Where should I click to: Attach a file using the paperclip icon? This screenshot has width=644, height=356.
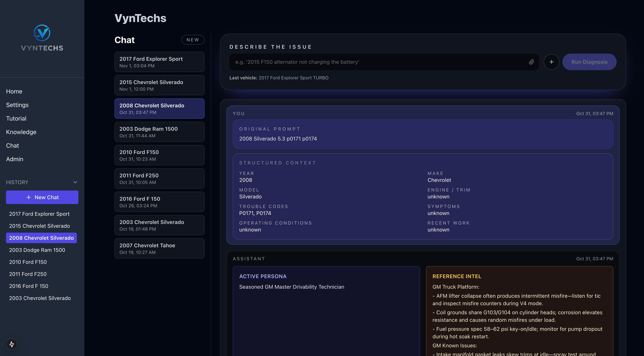(x=532, y=62)
